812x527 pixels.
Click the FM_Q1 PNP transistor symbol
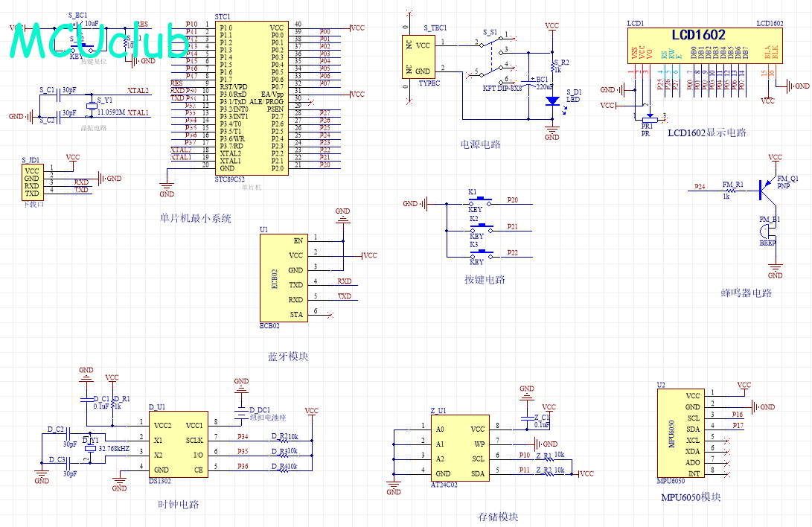[766, 190]
